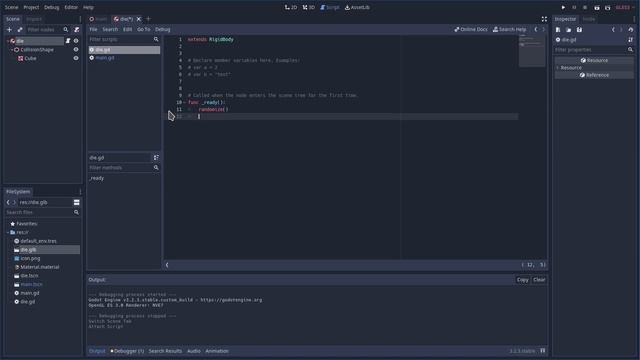Viewport: 640px width, 360px height.
Task: Play the edited scene
Action: click(x=597, y=7)
